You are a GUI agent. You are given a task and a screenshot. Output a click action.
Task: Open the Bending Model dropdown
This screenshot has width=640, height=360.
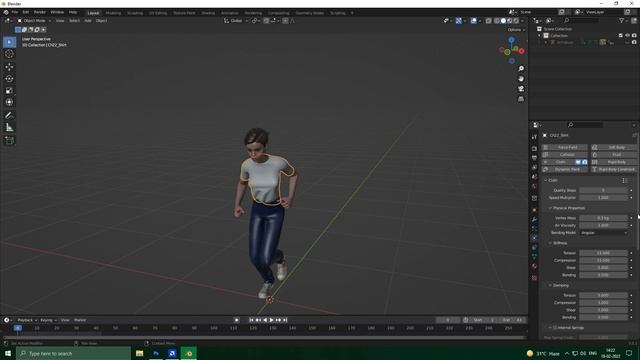coord(604,233)
